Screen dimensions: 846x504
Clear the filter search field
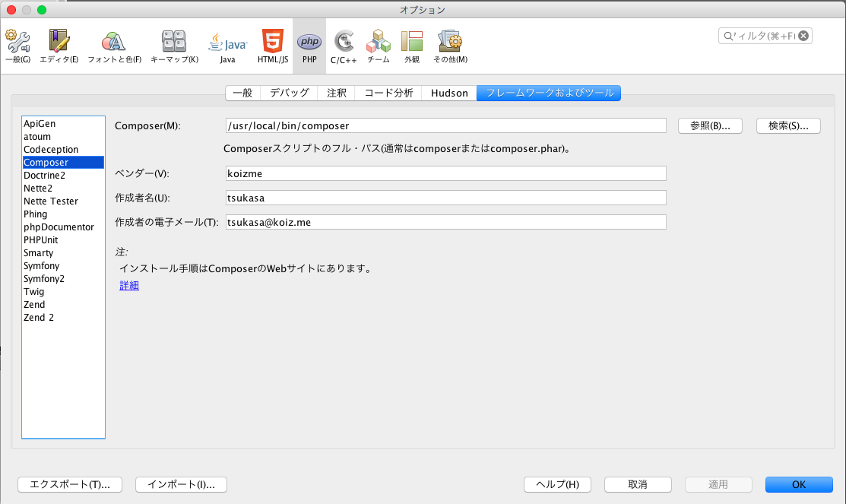click(803, 35)
